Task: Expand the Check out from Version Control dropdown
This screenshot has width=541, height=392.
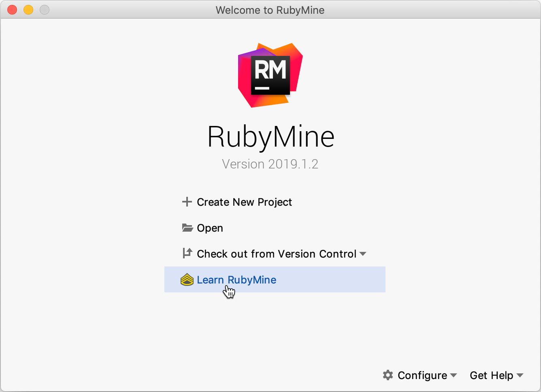Action: tap(363, 254)
